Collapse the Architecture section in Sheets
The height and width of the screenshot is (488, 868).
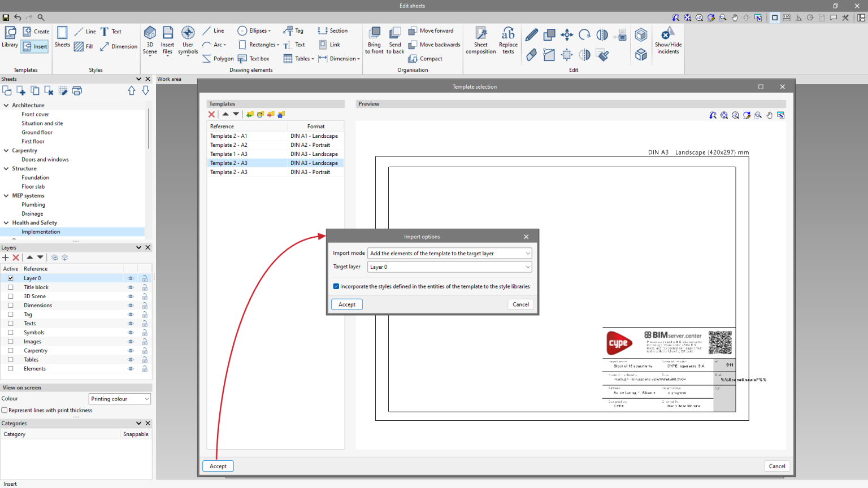[6, 105]
